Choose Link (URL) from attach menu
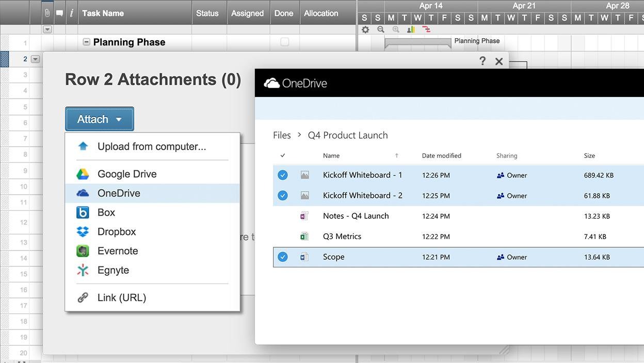 click(122, 298)
